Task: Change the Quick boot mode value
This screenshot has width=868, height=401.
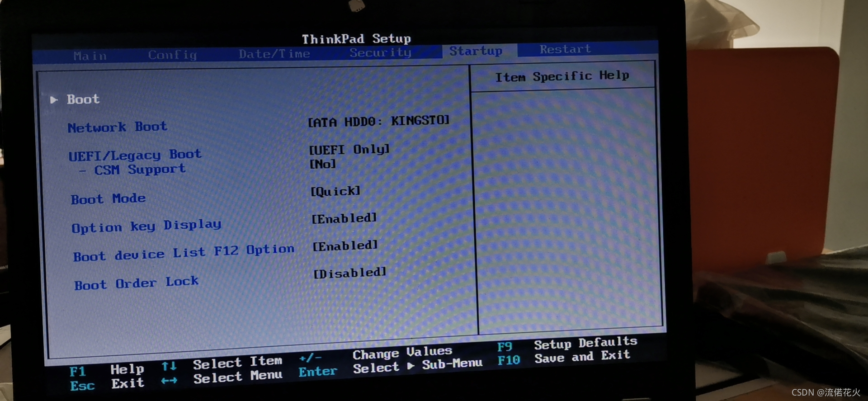Action: click(335, 191)
